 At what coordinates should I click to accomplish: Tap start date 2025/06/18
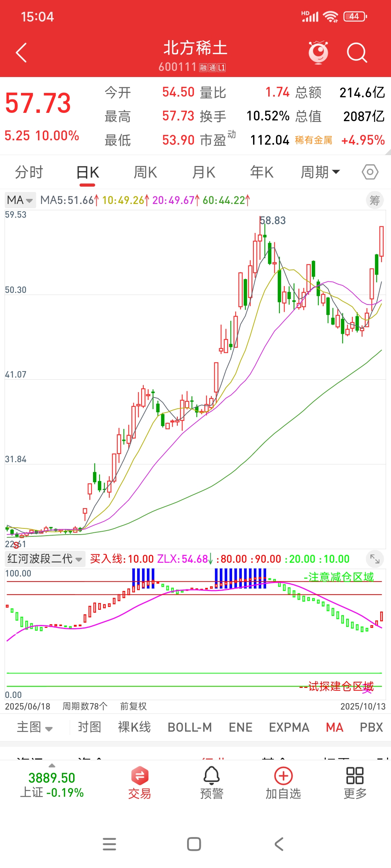pos(28,706)
